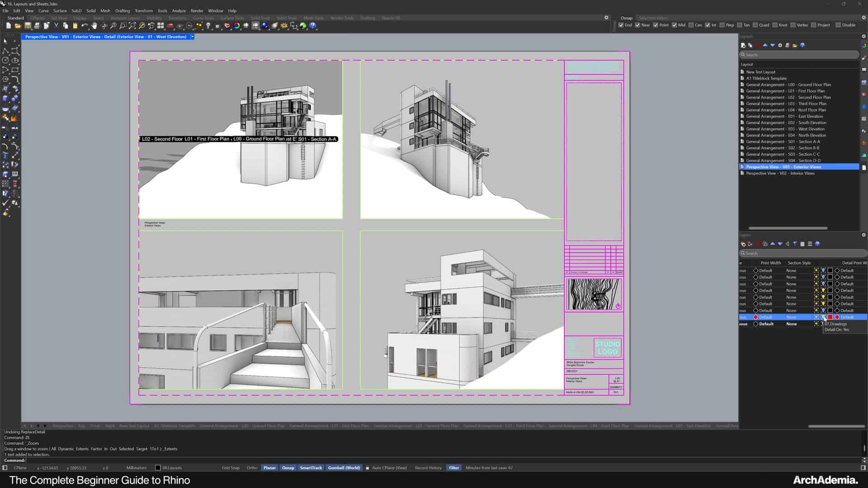Screen dimensions: 868x488
Task: Click the Help question mark in Standard toolbar
Action: pos(312,26)
